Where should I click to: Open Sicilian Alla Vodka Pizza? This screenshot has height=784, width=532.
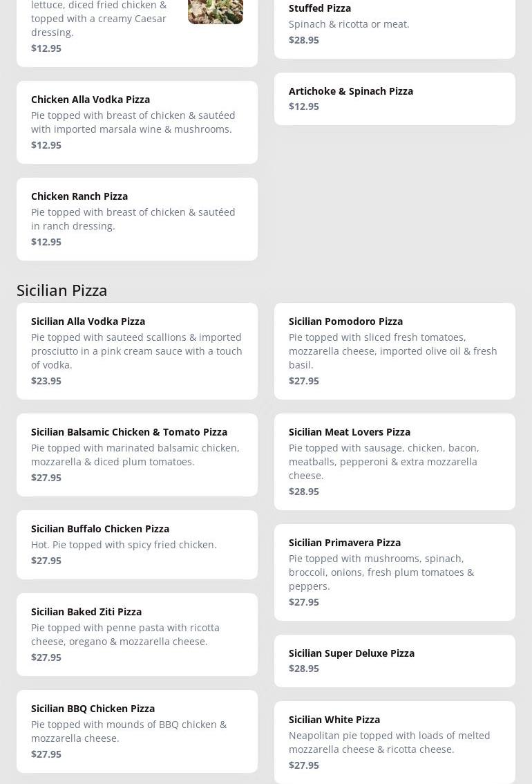pos(137,351)
